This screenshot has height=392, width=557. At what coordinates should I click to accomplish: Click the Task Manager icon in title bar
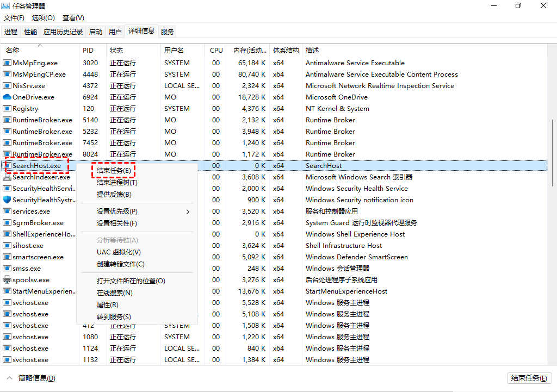(x=5, y=6)
